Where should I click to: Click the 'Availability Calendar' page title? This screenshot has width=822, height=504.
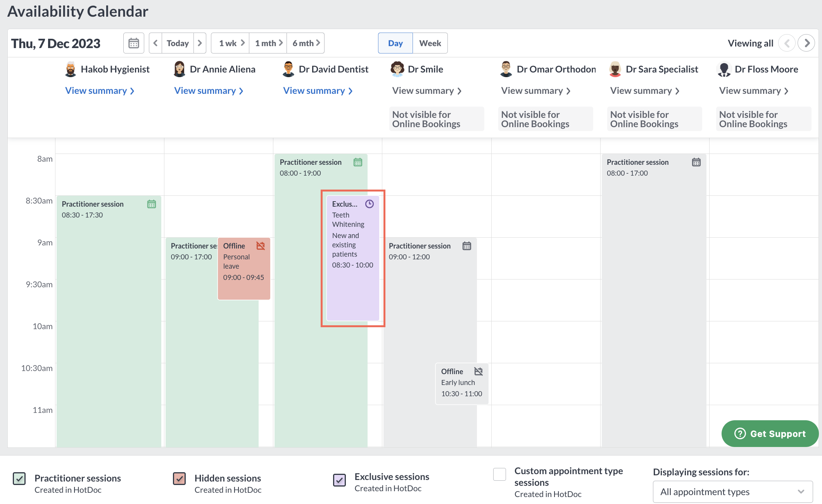78,11
